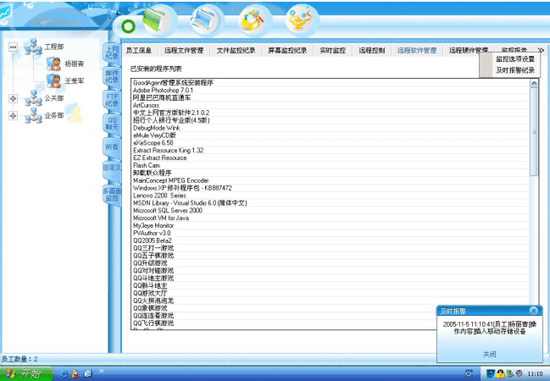Choose 监控选项设置 from the dropdown menu
This screenshot has width=550, height=381.
[x=515, y=59]
